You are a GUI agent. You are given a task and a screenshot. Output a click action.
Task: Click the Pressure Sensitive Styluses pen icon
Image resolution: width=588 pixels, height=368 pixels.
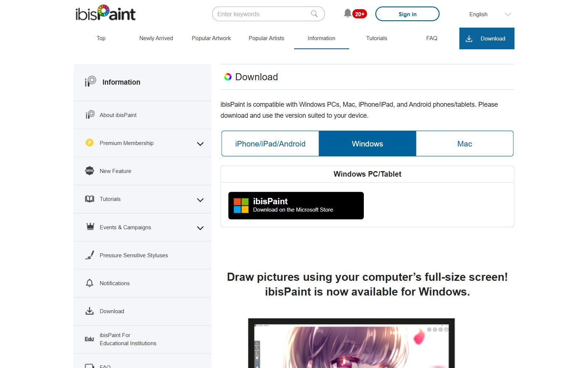pyautogui.click(x=90, y=255)
